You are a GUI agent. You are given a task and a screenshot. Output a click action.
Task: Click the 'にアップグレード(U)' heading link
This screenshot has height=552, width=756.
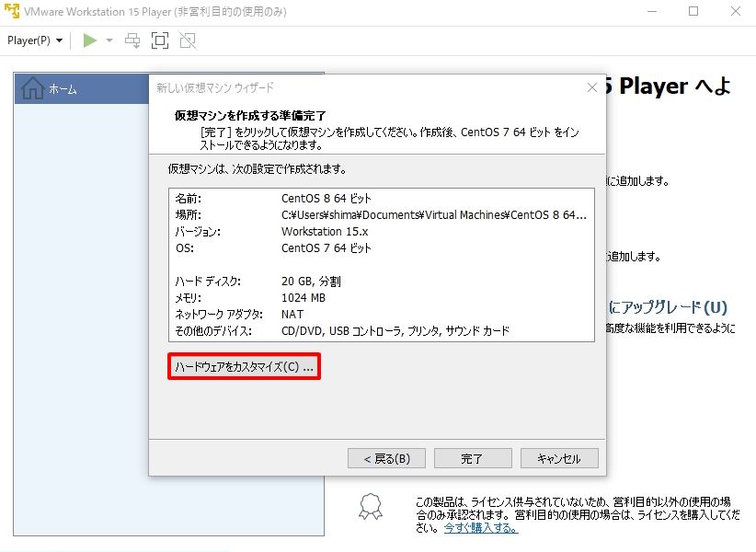coord(668,307)
